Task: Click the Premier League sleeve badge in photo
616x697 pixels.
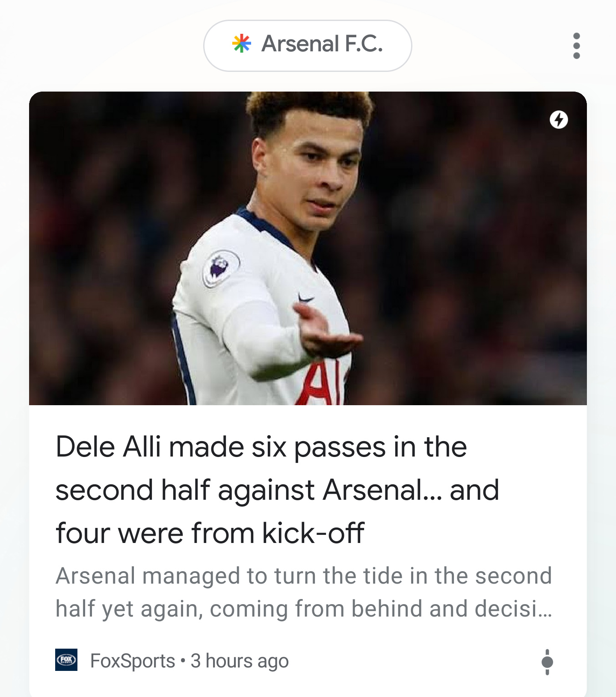Action: pyautogui.click(x=221, y=268)
